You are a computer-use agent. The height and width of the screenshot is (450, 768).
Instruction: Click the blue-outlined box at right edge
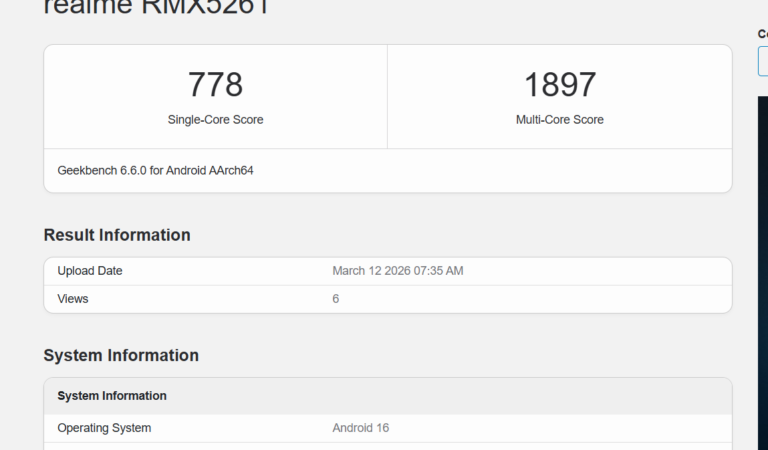(x=762, y=61)
